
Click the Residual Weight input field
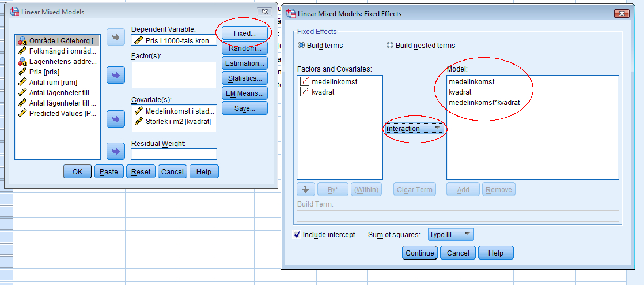173,154
